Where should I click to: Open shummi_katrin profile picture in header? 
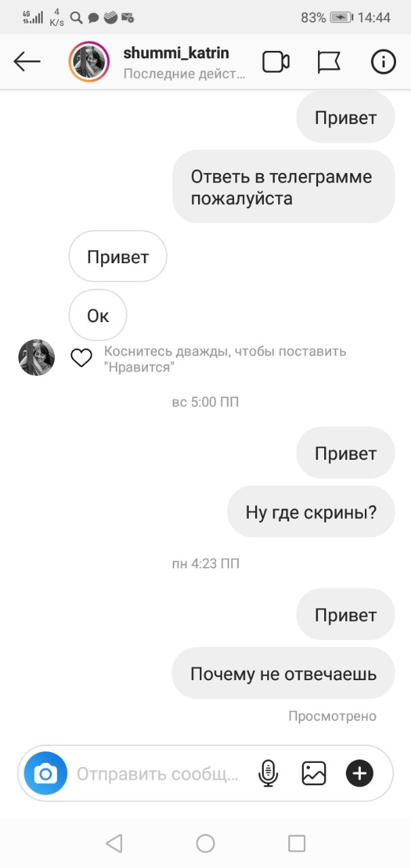click(x=89, y=62)
